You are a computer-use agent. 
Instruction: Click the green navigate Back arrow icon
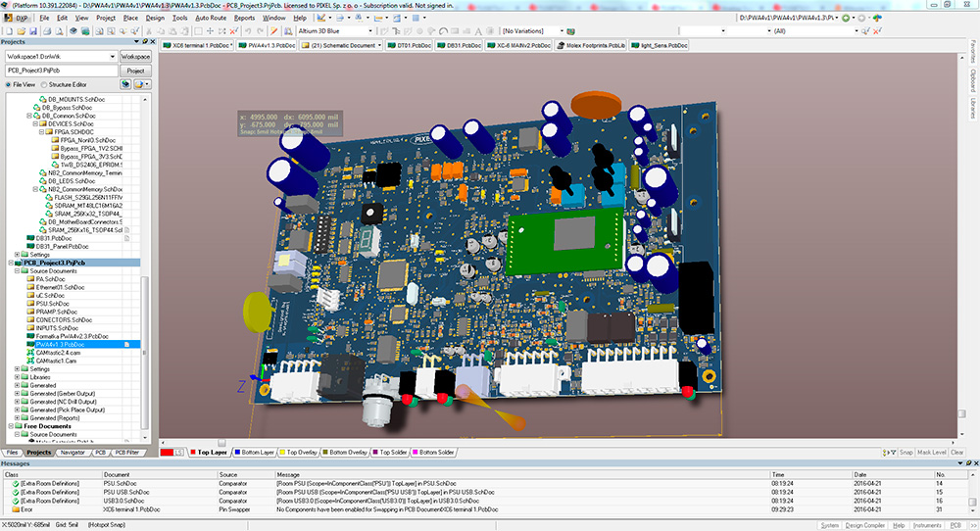(x=846, y=18)
